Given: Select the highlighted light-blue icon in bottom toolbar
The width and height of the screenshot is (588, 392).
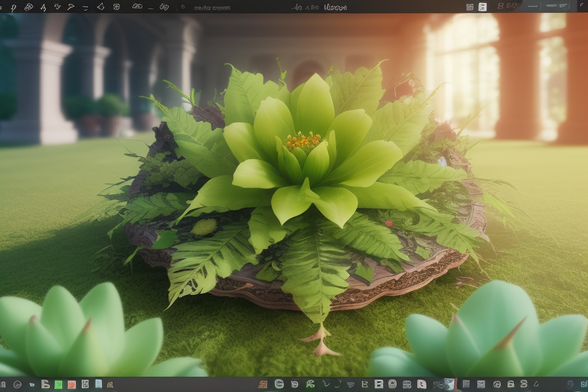Looking at the screenshot, I should pyautogui.click(x=449, y=384).
